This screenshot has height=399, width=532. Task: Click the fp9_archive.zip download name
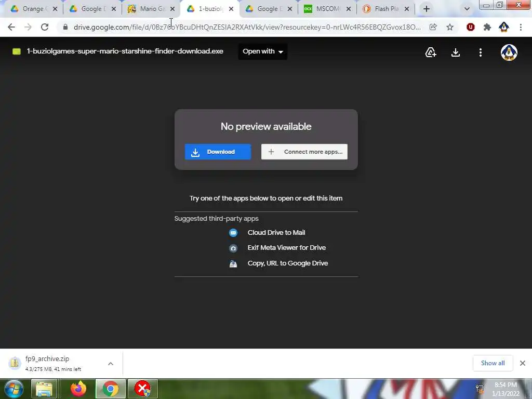(x=47, y=358)
